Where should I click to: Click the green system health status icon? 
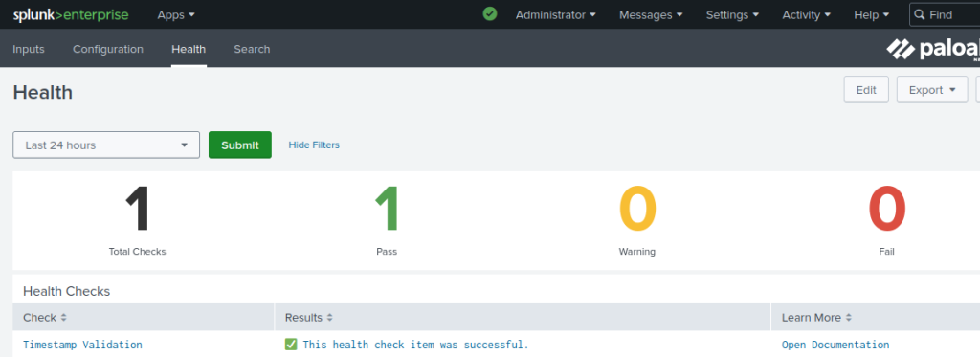(490, 13)
